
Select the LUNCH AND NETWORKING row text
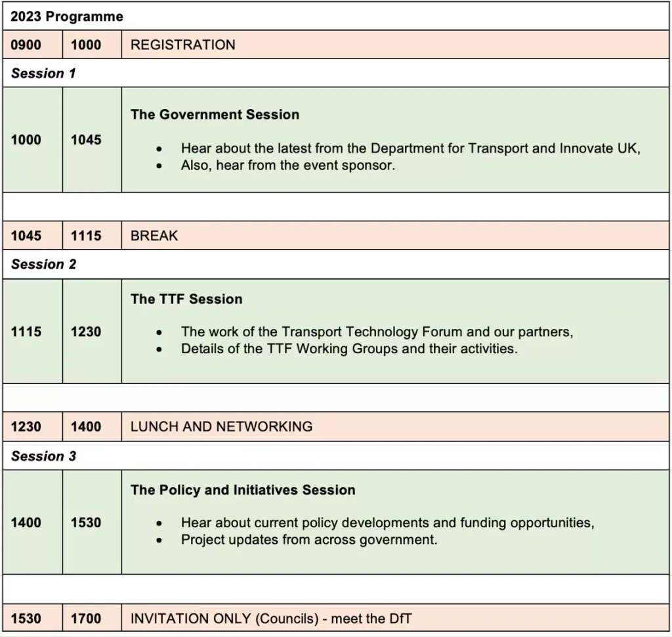[221, 426]
